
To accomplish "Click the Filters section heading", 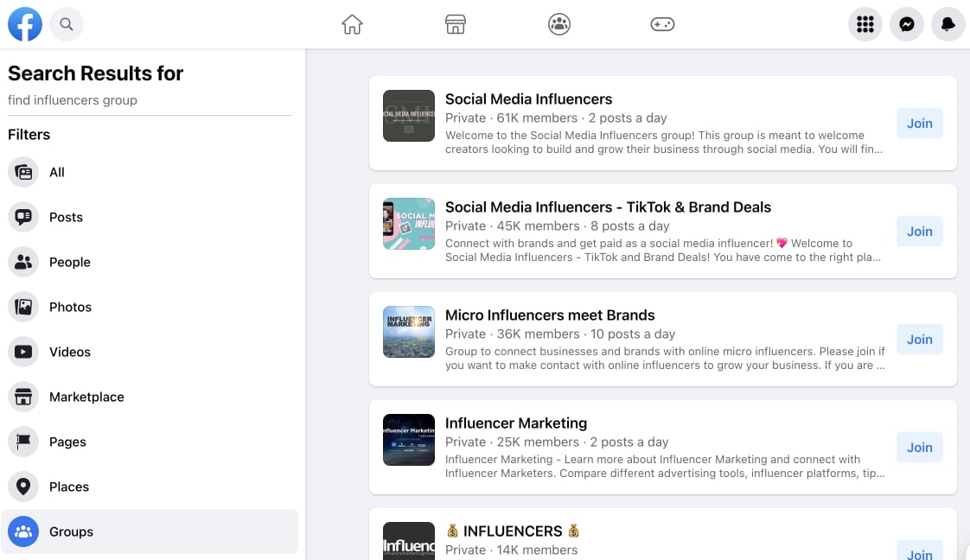I will pos(29,135).
